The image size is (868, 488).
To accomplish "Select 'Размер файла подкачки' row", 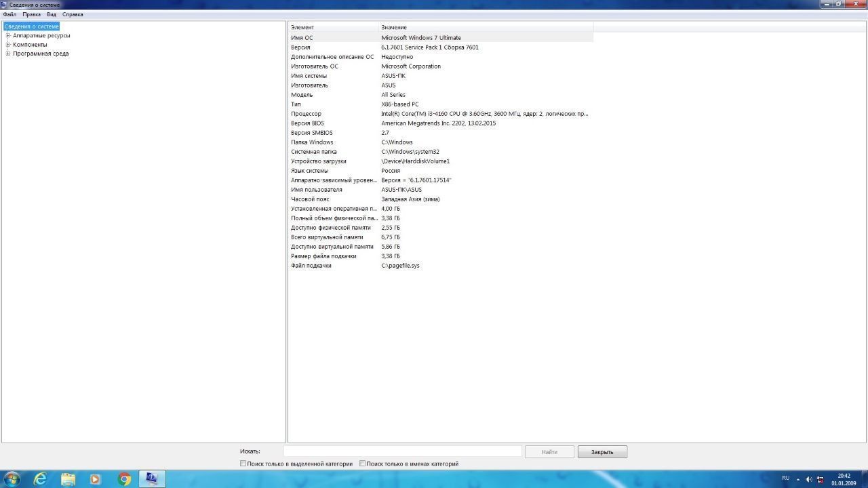I will point(441,256).
